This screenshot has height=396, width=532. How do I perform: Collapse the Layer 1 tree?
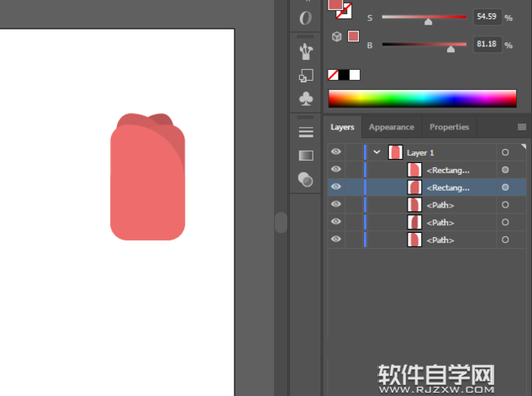coord(377,152)
